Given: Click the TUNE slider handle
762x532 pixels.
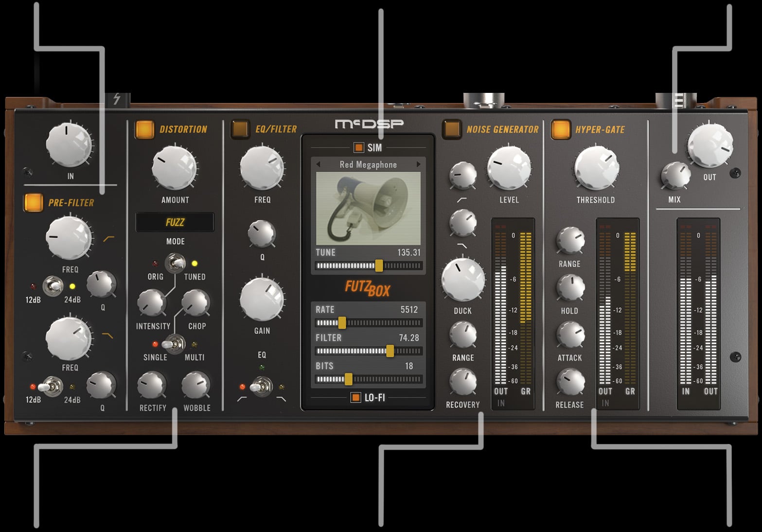Looking at the screenshot, I should click(379, 266).
